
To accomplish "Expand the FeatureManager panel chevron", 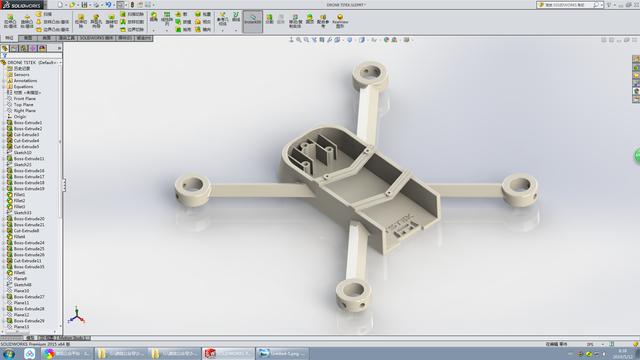I will 59,48.
